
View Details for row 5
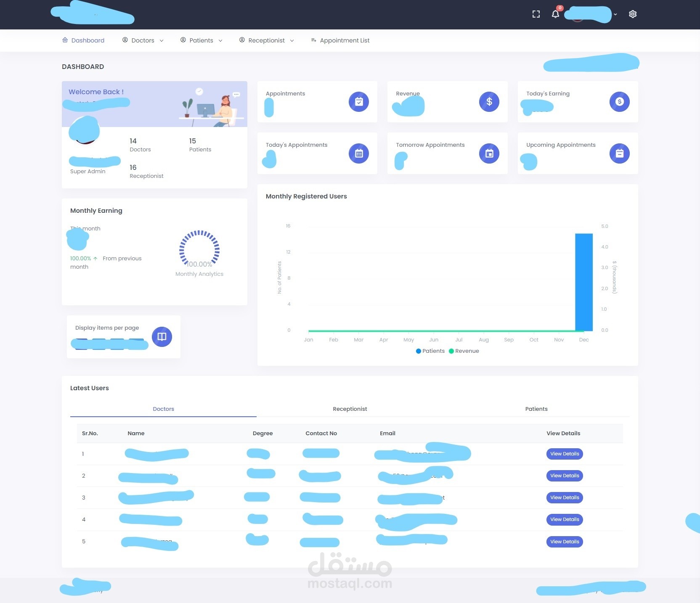565,542
